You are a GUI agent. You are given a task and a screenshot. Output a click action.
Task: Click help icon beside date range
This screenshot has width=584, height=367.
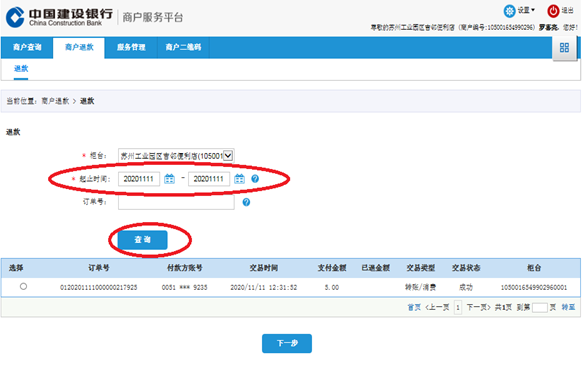tap(255, 179)
